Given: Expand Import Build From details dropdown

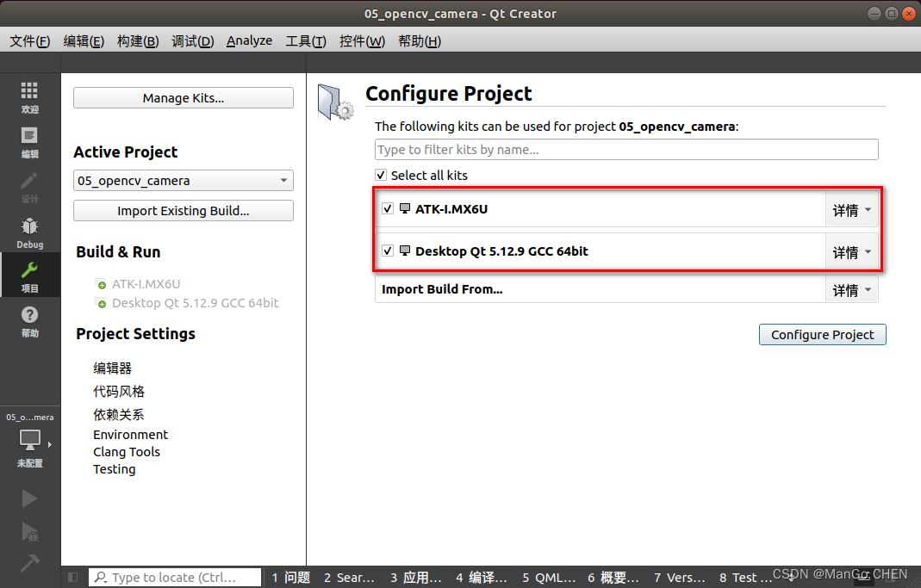Looking at the screenshot, I should [x=852, y=290].
